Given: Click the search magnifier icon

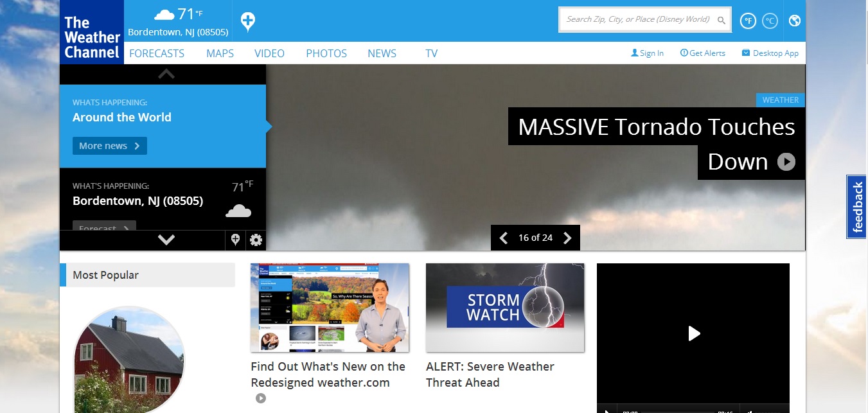Looking at the screenshot, I should pos(722,21).
